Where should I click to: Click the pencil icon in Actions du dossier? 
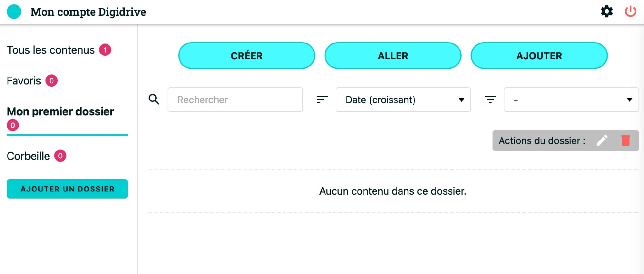coord(602,141)
